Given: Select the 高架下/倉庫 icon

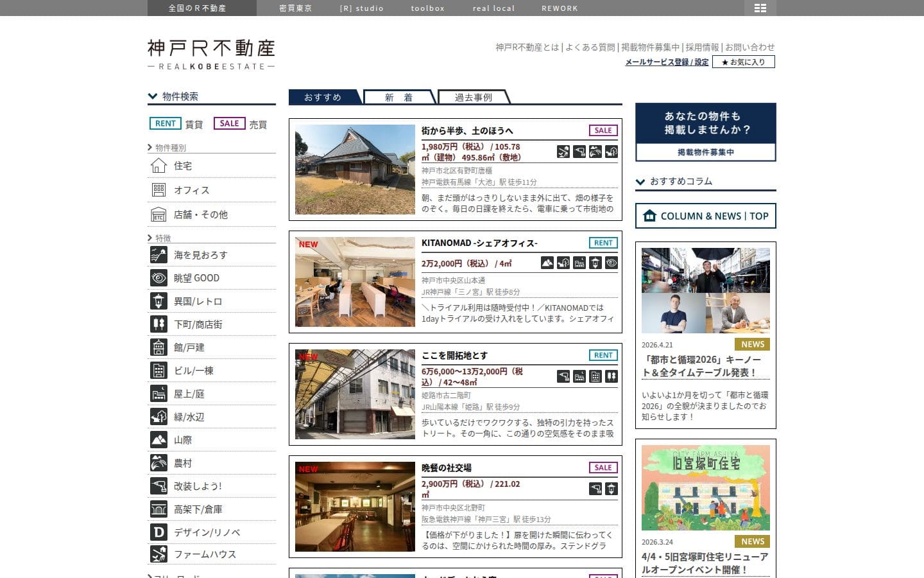Looking at the screenshot, I should [x=158, y=509].
